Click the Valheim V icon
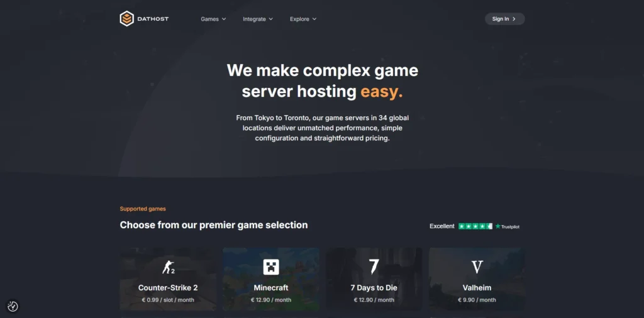644x318 pixels. 477,267
